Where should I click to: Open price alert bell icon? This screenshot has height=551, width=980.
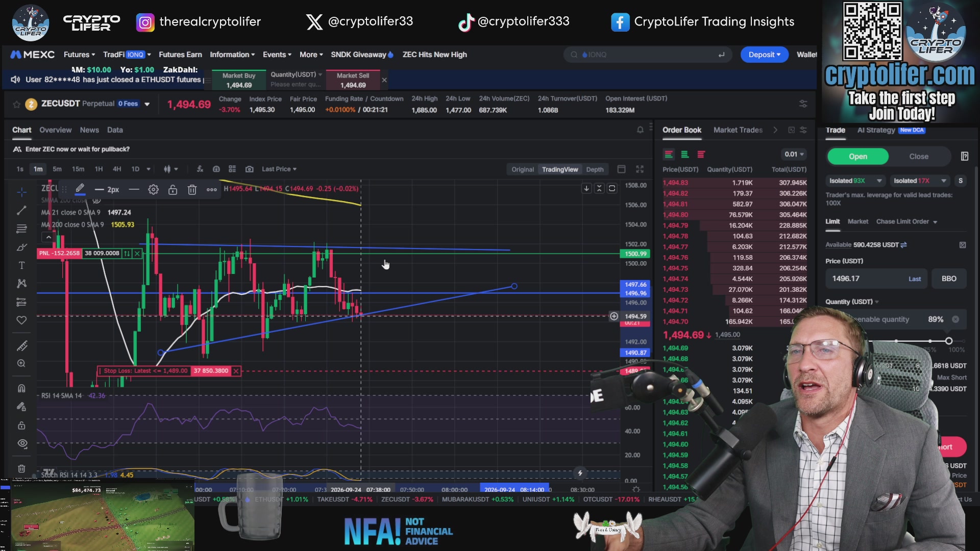pos(640,130)
